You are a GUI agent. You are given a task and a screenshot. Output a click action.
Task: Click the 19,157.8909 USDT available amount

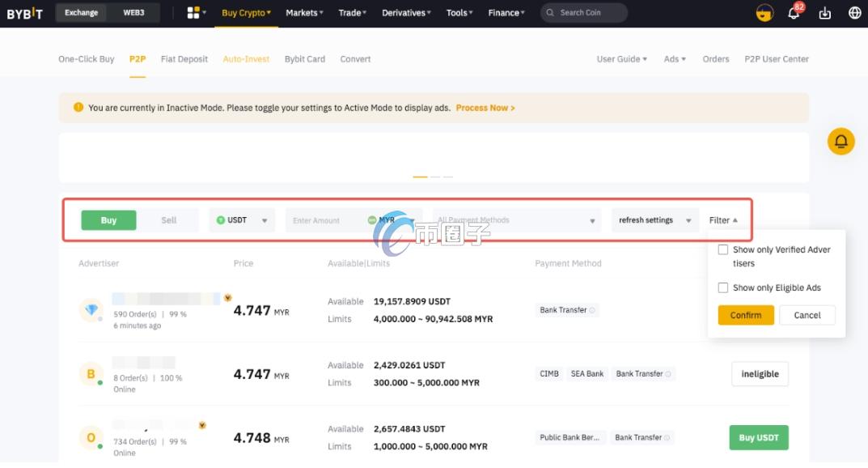coord(412,301)
